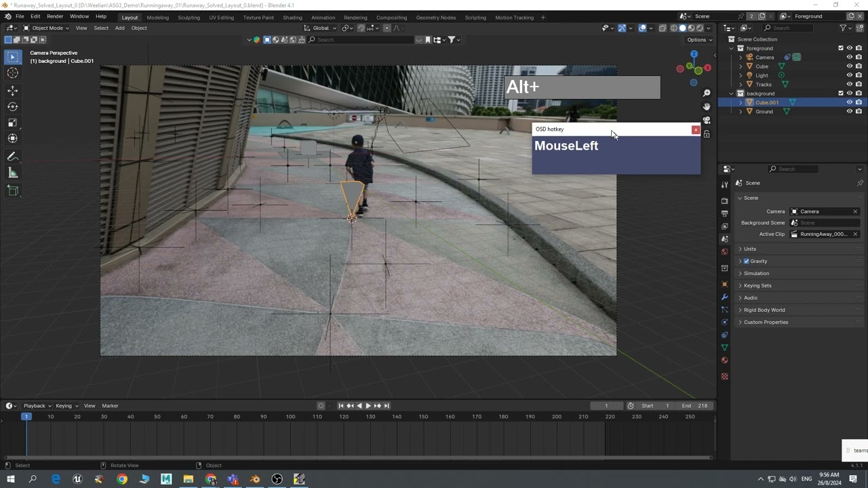The height and width of the screenshot is (488, 868).
Task: Expand the Units panel
Action: pyautogui.click(x=750, y=249)
